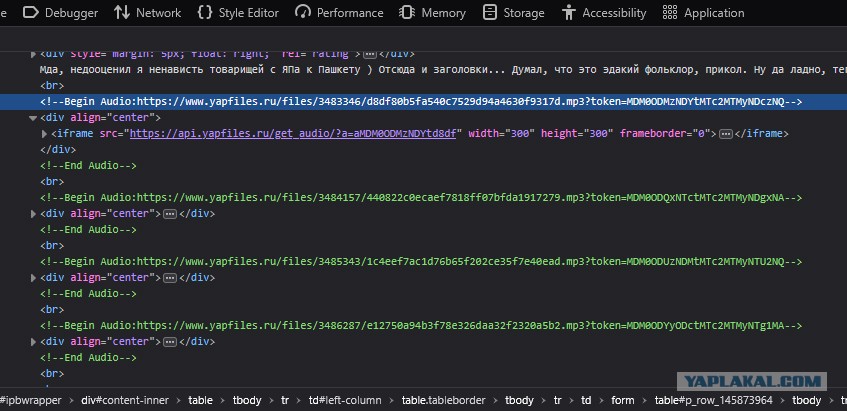This screenshot has height=411, width=847.
Task: Expand the iframe node with get_audio src
Action: point(44,134)
